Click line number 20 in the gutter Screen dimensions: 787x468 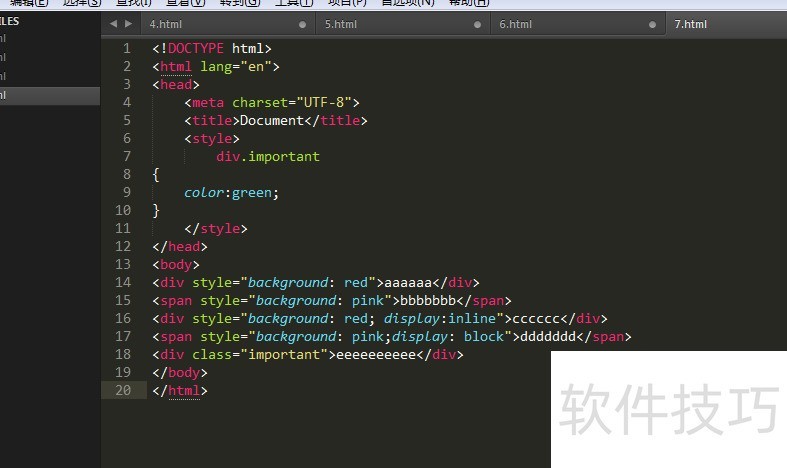click(123, 390)
